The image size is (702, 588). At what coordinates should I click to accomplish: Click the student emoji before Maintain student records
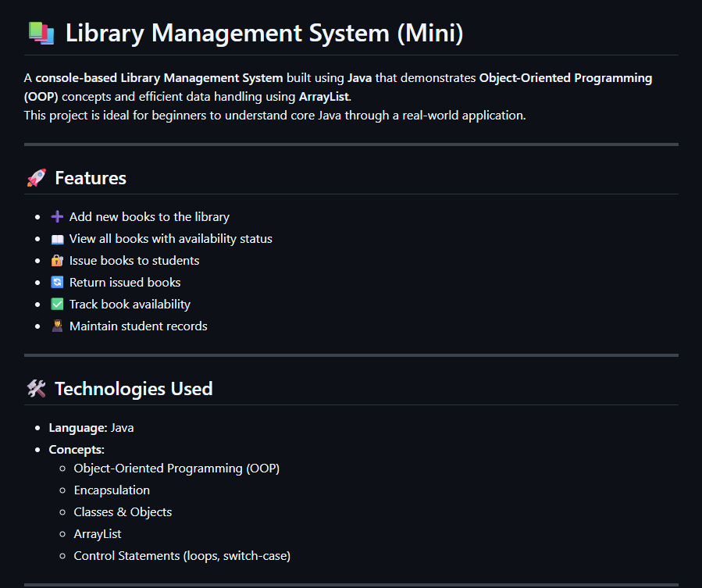[56, 326]
